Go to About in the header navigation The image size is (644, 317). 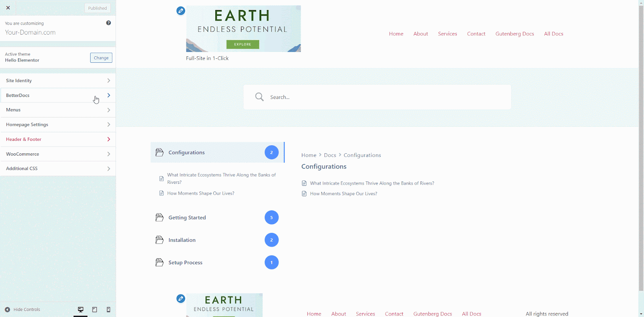pyautogui.click(x=421, y=34)
